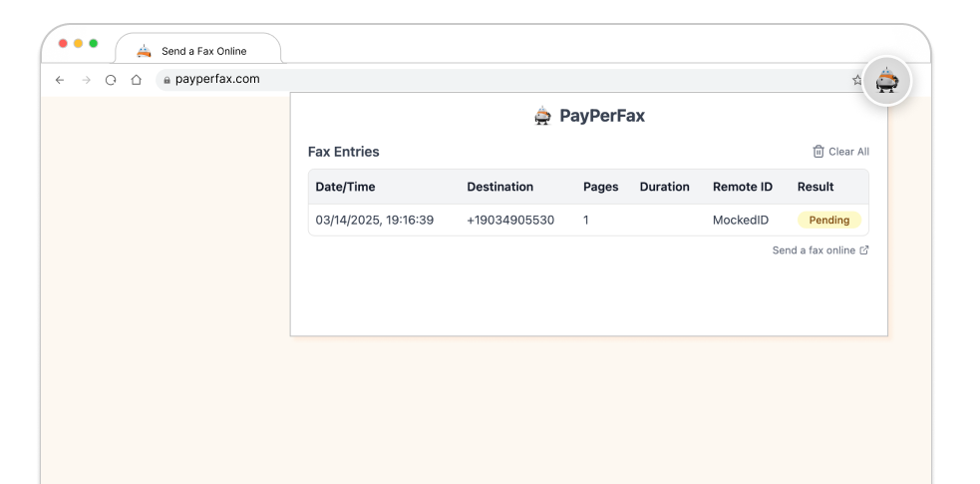Click the Pending status badge
Viewport: 980px width, 484px height.
(x=828, y=221)
